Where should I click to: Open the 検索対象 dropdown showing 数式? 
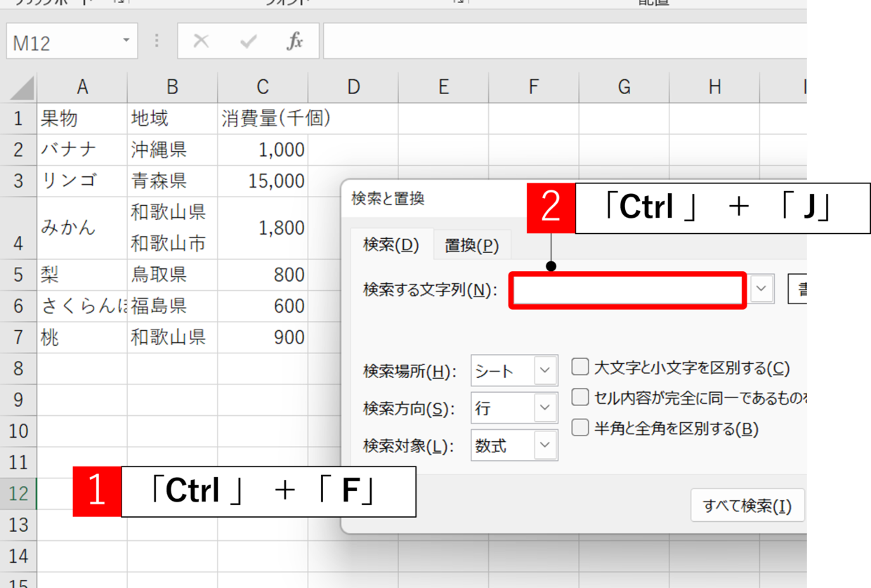coord(545,445)
